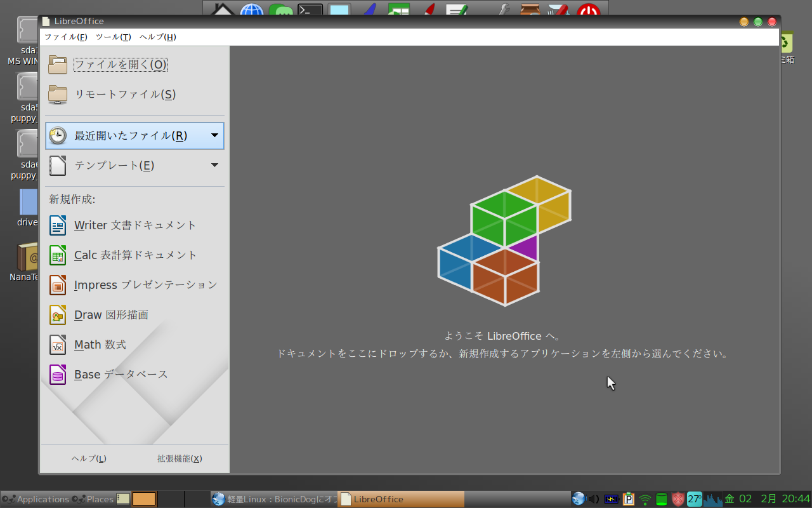
Task: Click the Remote Files folder icon
Action: (58, 94)
